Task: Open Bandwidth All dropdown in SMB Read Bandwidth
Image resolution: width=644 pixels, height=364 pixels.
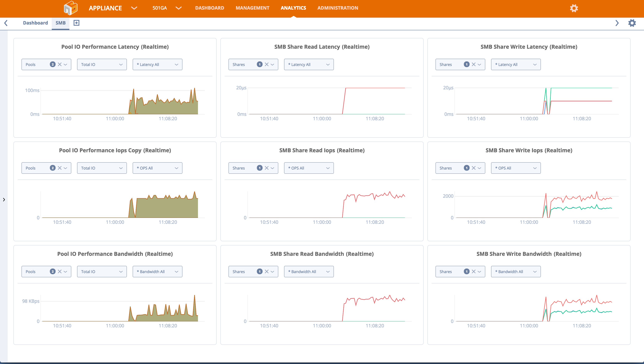Action: 309,272
